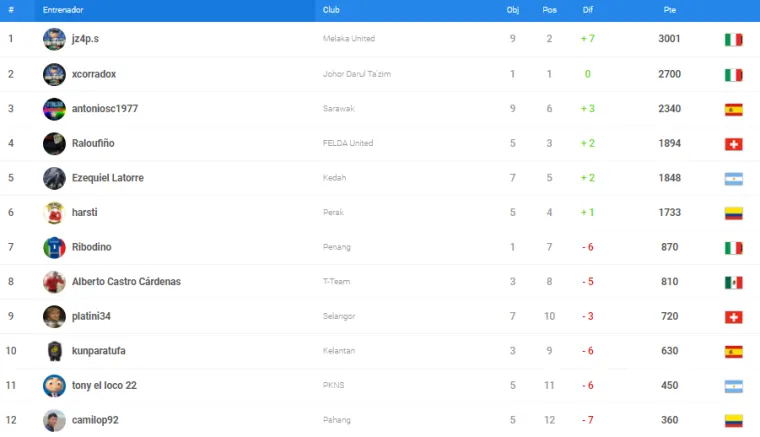760x437 pixels.
Task: Open manager name camilop92
Action: click(x=95, y=420)
